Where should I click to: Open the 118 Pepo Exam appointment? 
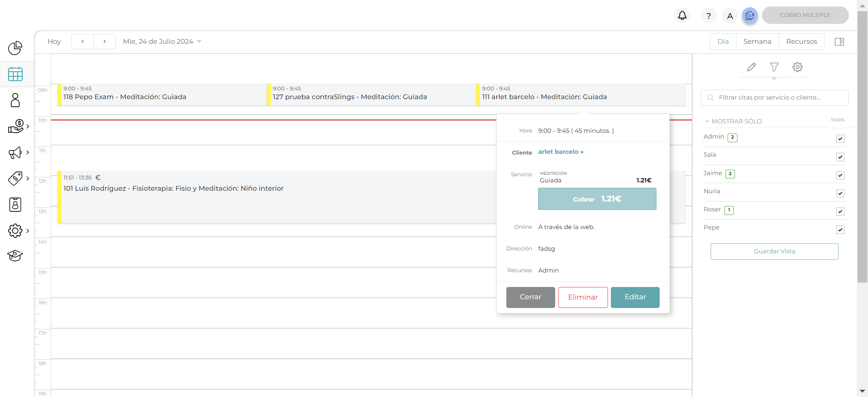click(x=162, y=94)
